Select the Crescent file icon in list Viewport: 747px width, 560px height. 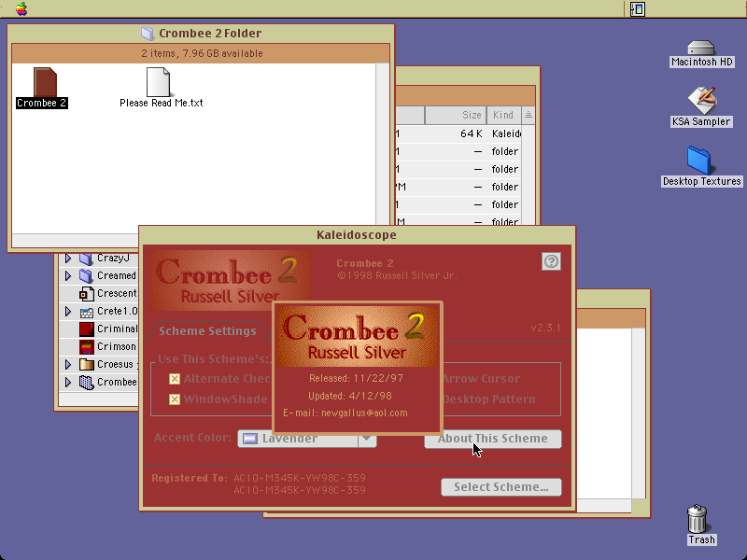coord(86,294)
